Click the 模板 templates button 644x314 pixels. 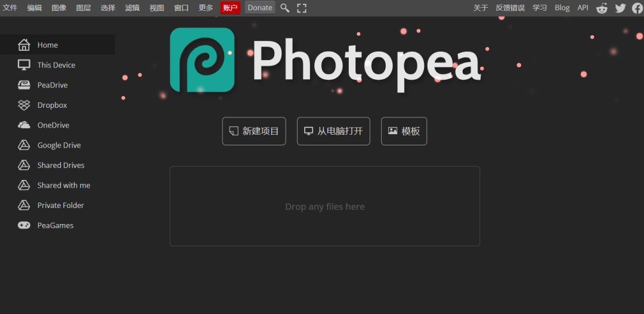coord(404,131)
